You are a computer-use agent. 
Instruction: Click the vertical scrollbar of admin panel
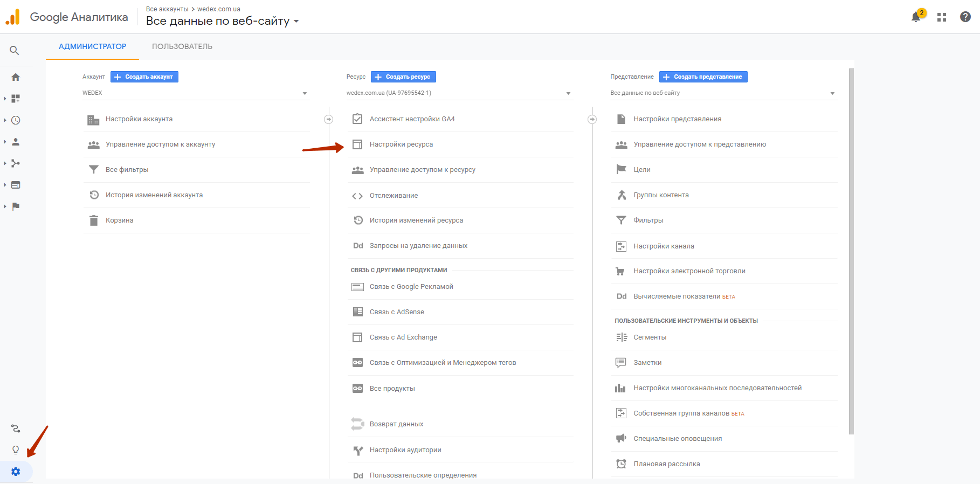point(851,251)
